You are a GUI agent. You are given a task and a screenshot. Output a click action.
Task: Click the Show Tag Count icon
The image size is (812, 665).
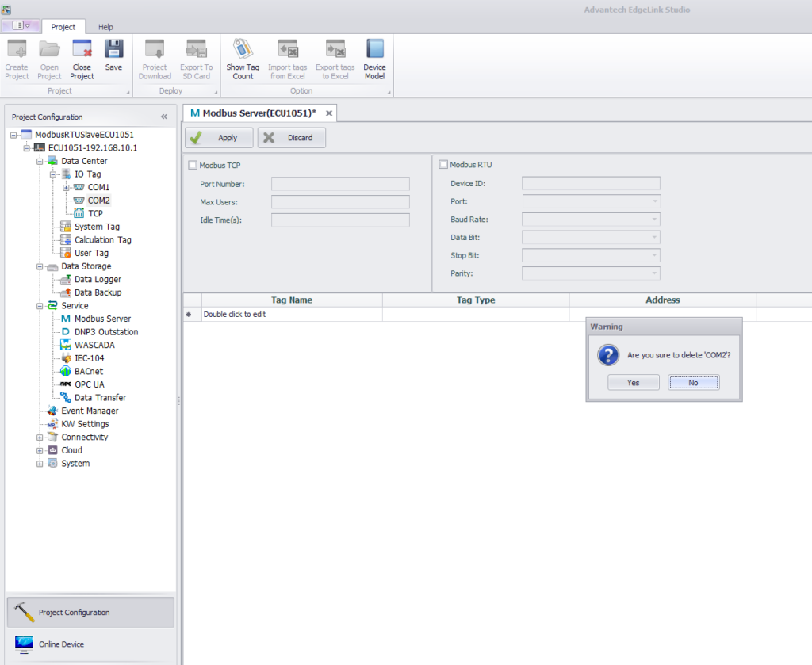click(x=243, y=49)
